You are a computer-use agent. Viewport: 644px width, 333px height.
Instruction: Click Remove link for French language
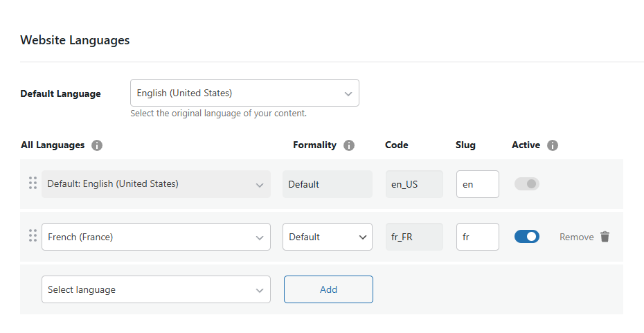pyautogui.click(x=576, y=237)
